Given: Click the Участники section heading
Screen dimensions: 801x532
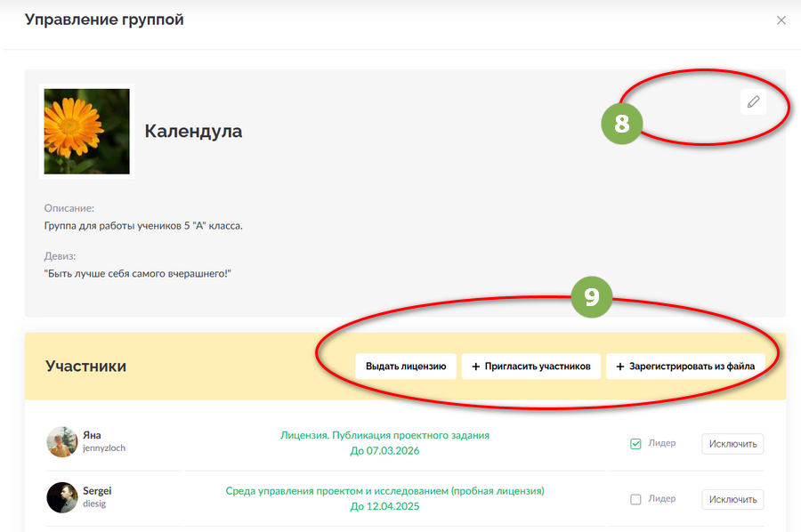Looking at the screenshot, I should coord(85,366).
